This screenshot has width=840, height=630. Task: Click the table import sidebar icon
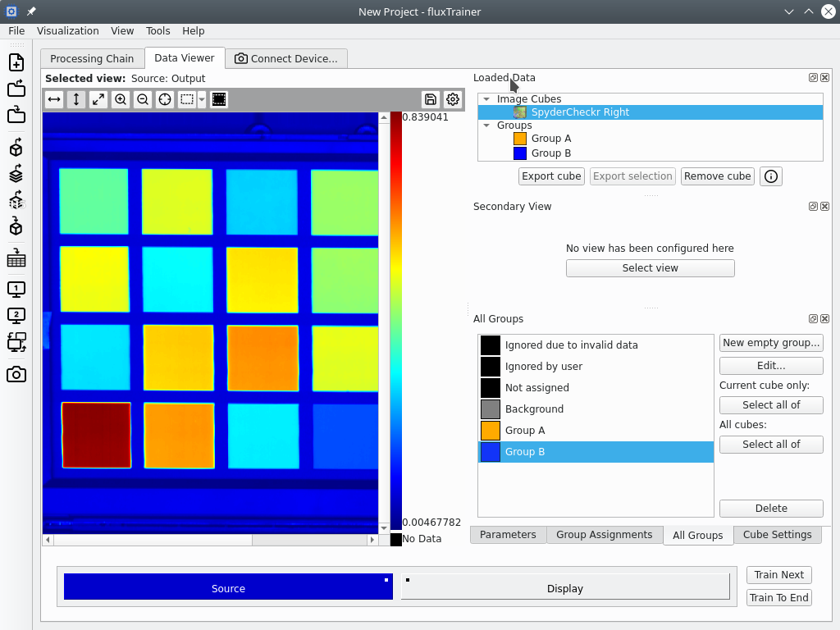pos(16,258)
